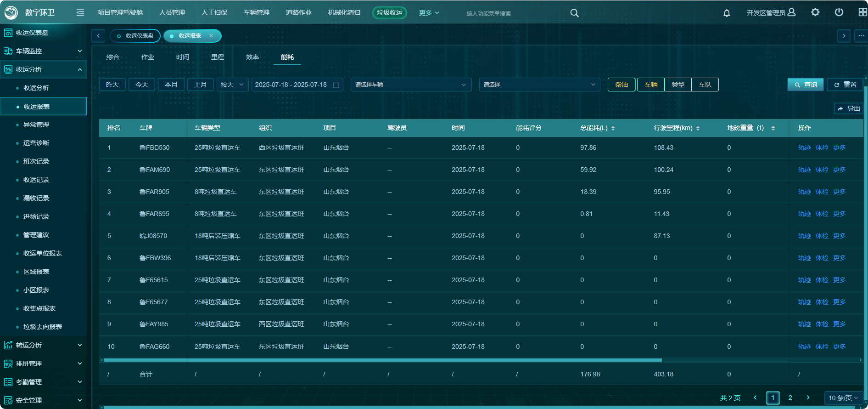868x409 pixels.
Task: Select the 车队 grouping option
Action: [705, 85]
